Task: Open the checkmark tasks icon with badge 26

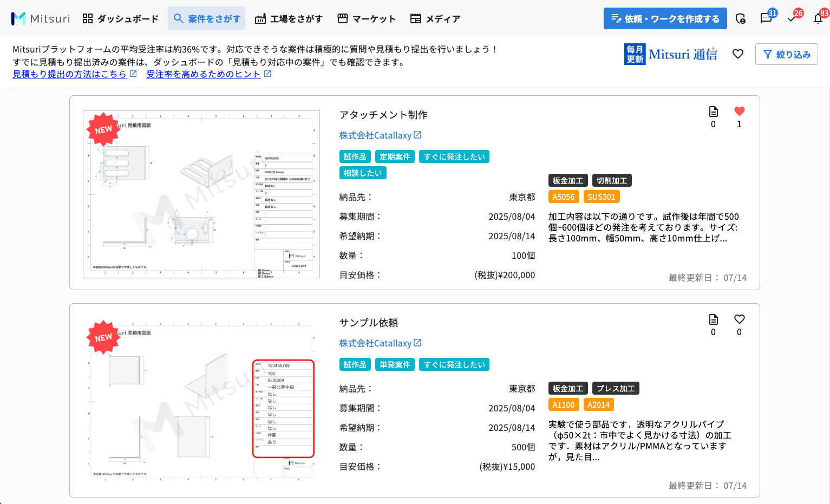Action: 792,18
